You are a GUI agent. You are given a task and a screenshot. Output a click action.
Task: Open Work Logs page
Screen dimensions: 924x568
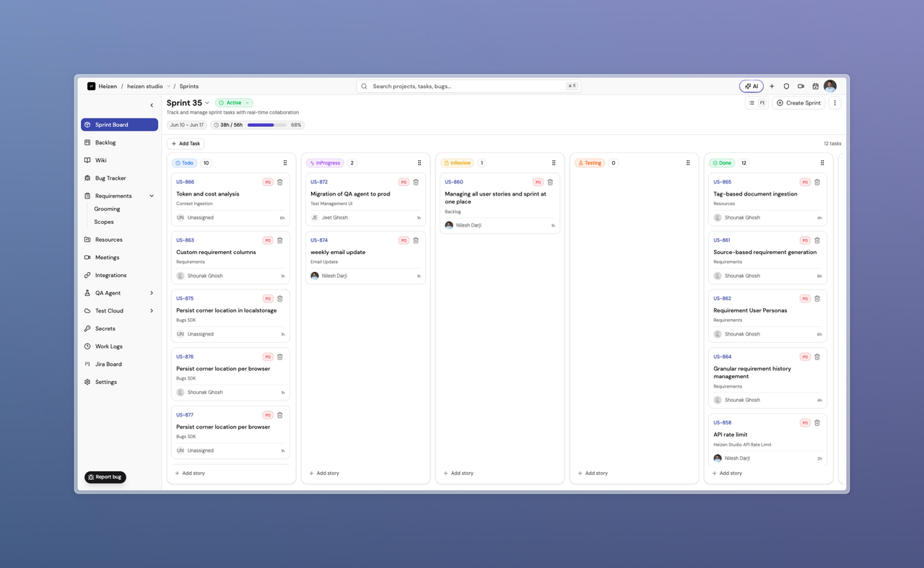[119, 346]
